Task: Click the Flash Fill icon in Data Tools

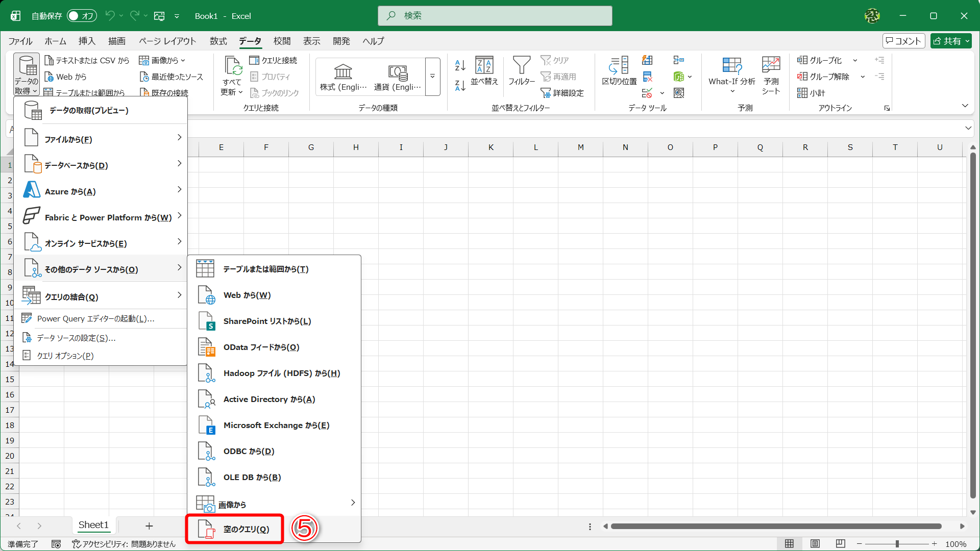Action: pos(647,60)
